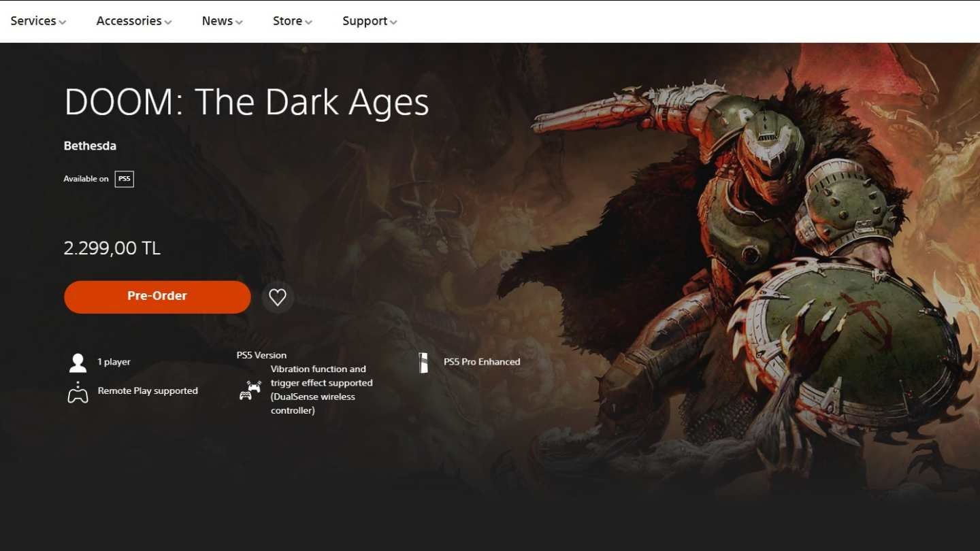Click the "Available on" label
Screen dimensions: 980x551
(86, 179)
